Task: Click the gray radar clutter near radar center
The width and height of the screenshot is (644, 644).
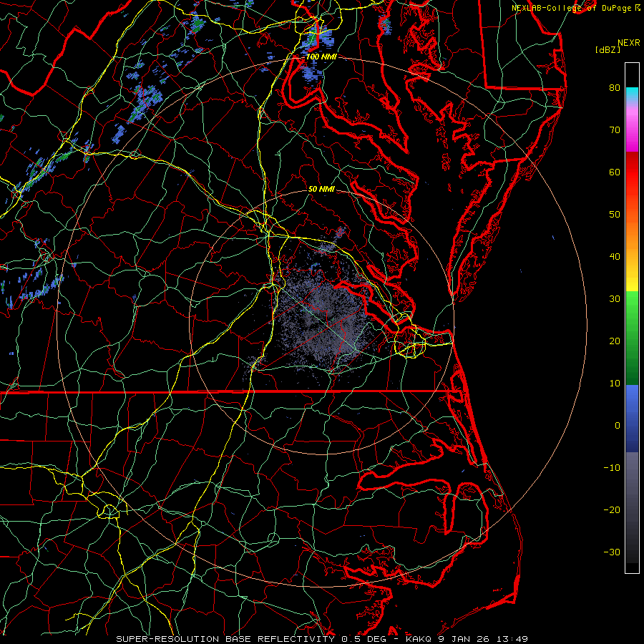Action: [x=323, y=318]
